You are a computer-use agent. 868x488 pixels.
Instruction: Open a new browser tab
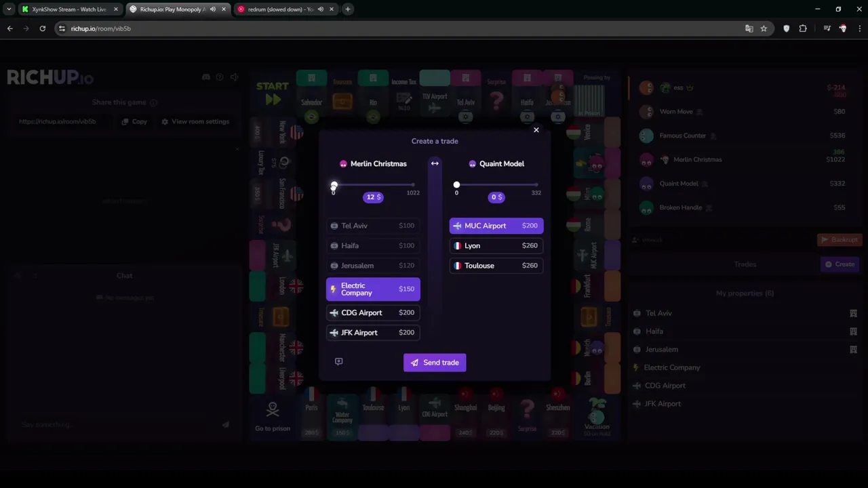click(347, 9)
